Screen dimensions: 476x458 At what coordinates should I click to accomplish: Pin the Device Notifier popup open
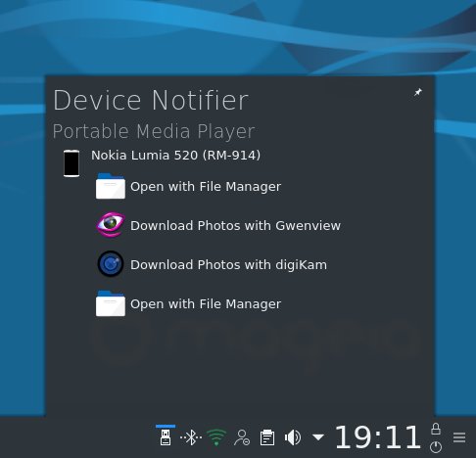point(418,92)
